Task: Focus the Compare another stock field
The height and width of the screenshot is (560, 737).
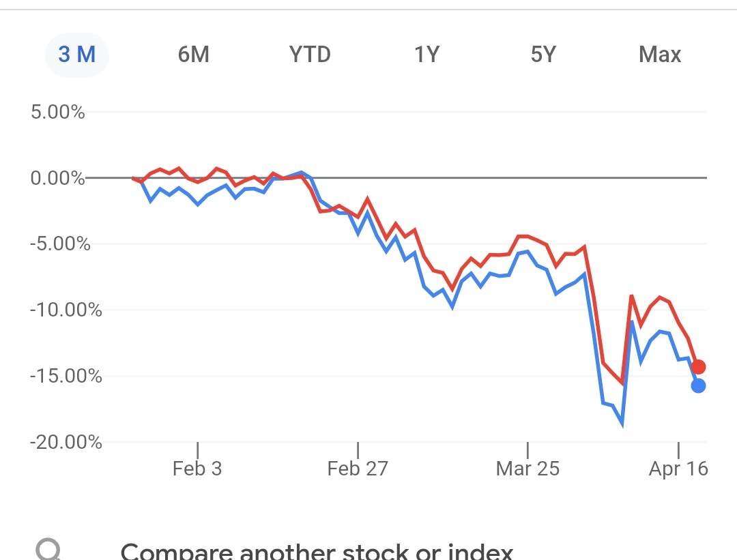Action: tap(317, 551)
